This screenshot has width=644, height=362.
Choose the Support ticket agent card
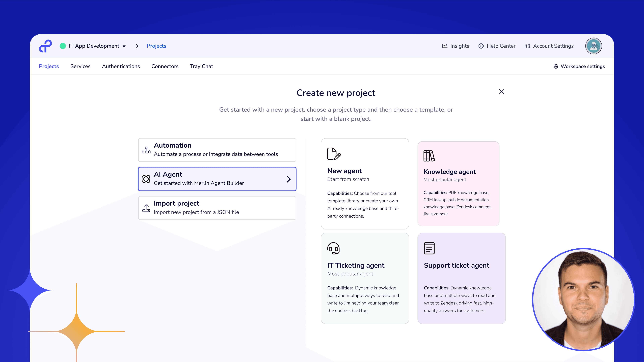tap(462, 278)
